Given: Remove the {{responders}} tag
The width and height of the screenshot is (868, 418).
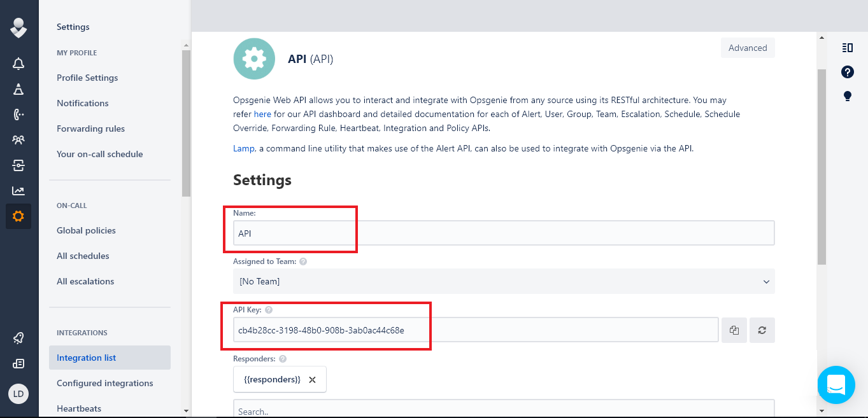Looking at the screenshot, I should click(312, 380).
